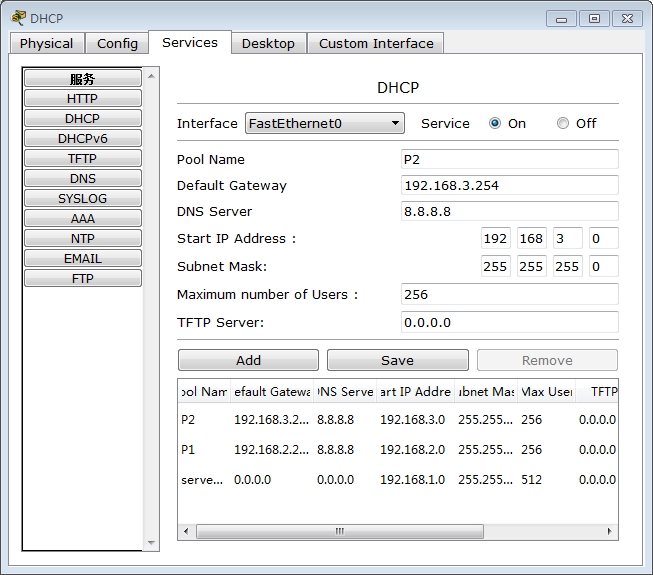Click left arrow of pool table scrollbar
This screenshot has height=575, width=653.
186,531
